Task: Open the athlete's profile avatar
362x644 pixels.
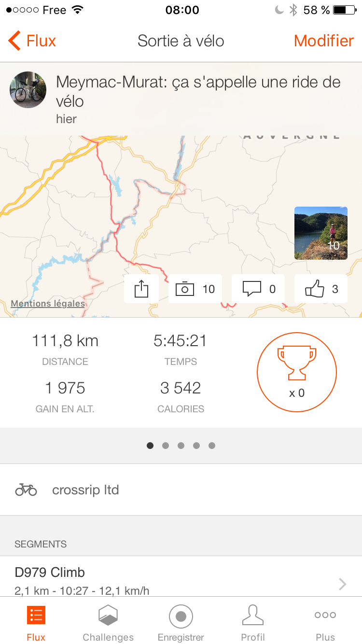Action: (28, 90)
